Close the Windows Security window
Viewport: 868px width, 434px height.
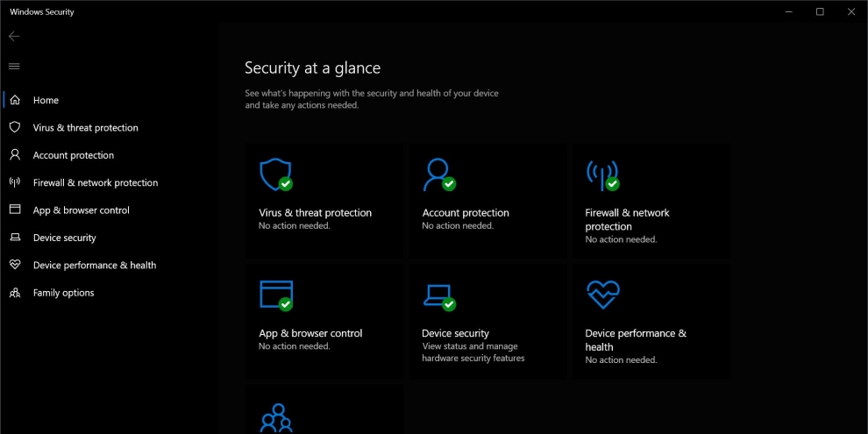click(x=851, y=11)
